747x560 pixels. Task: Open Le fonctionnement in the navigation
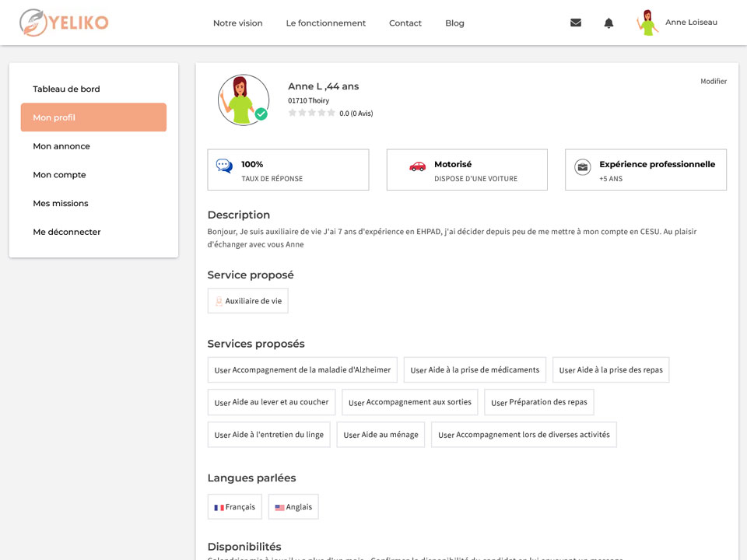[326, 23]
